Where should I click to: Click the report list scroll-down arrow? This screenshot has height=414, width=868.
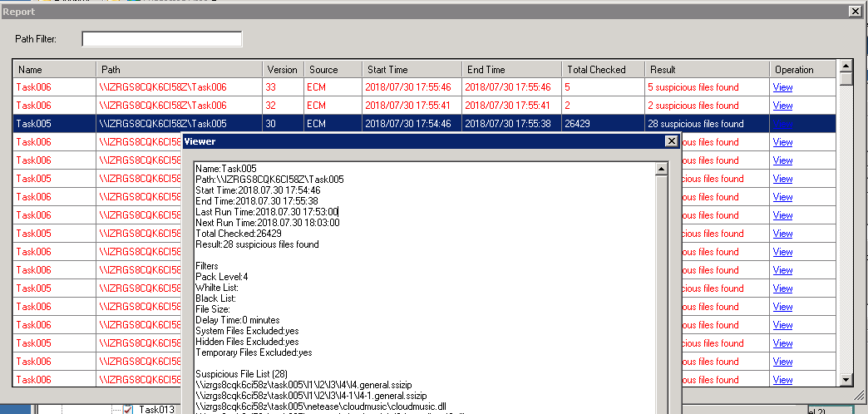pos(846,379)
